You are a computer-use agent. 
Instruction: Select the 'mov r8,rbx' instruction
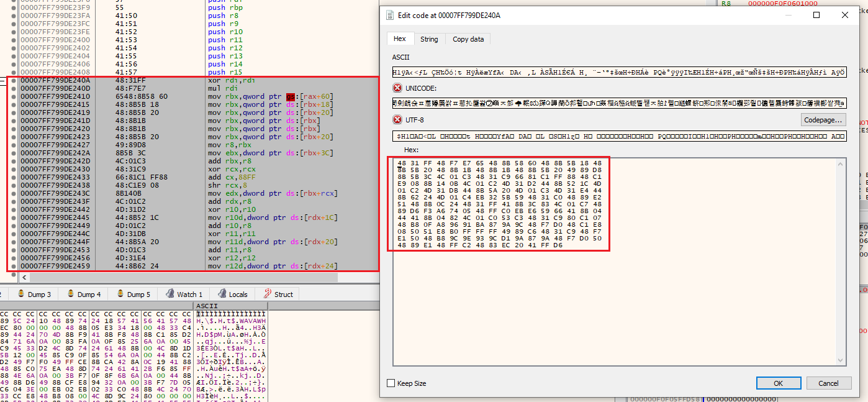(227, 145)
